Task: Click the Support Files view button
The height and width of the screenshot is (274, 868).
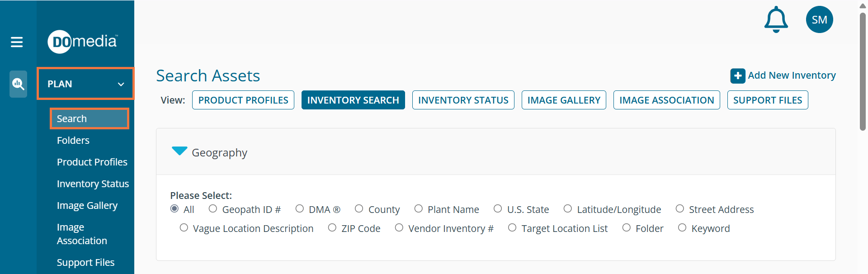Action: point(767,100)
